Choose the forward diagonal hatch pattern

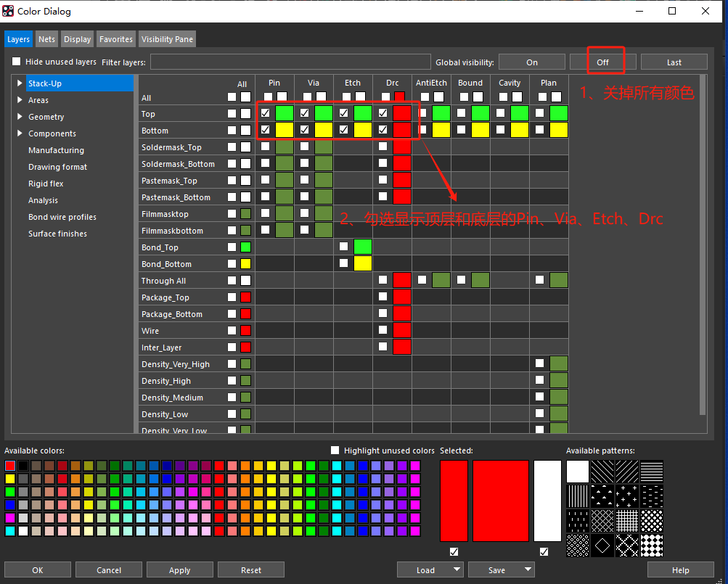pos(627,472)
